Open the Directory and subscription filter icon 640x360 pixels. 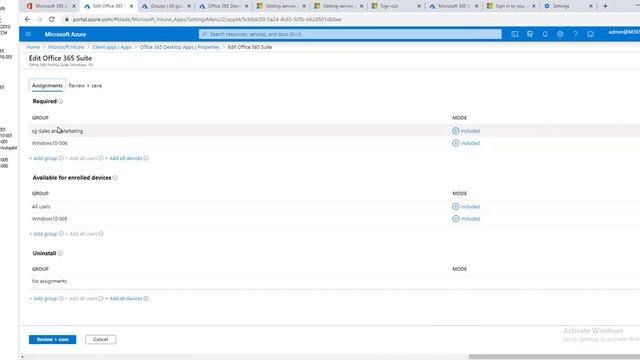pyautogui.click(x=530, y=34)
